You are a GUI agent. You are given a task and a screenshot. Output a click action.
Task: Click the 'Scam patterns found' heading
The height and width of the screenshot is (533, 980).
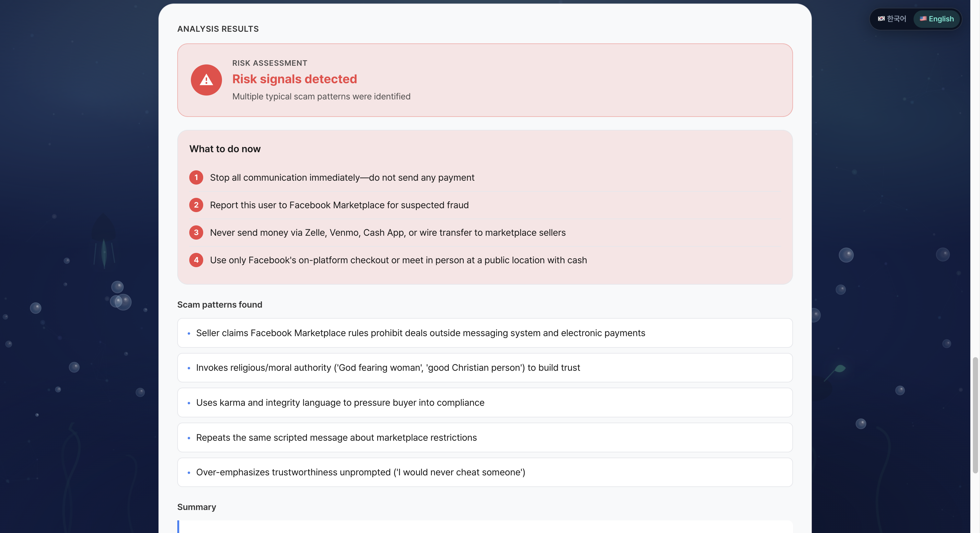[x=219, y=305]
